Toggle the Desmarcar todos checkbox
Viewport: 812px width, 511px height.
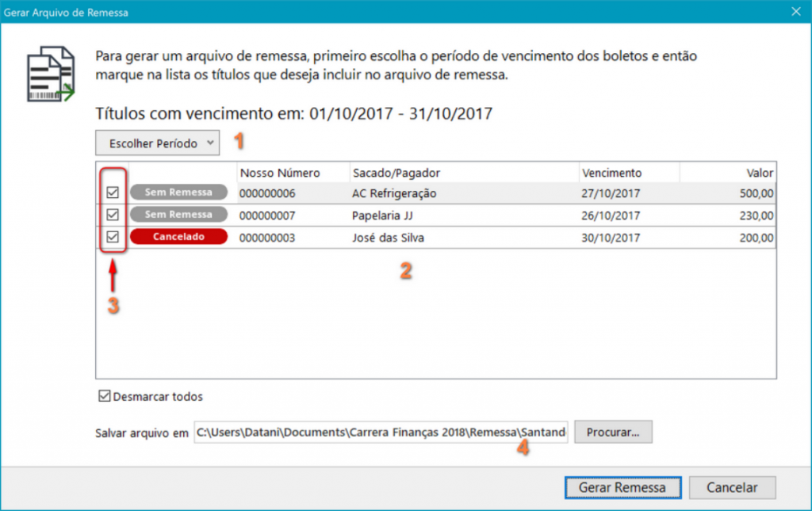104,396
